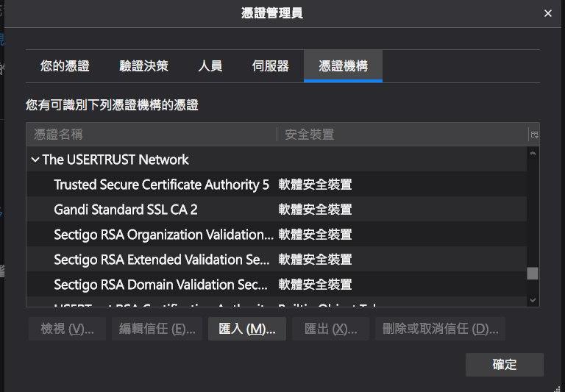Select the Gandi Standard SSL CA 2 row
The image size is (565, 392).
tap(277, 210)
